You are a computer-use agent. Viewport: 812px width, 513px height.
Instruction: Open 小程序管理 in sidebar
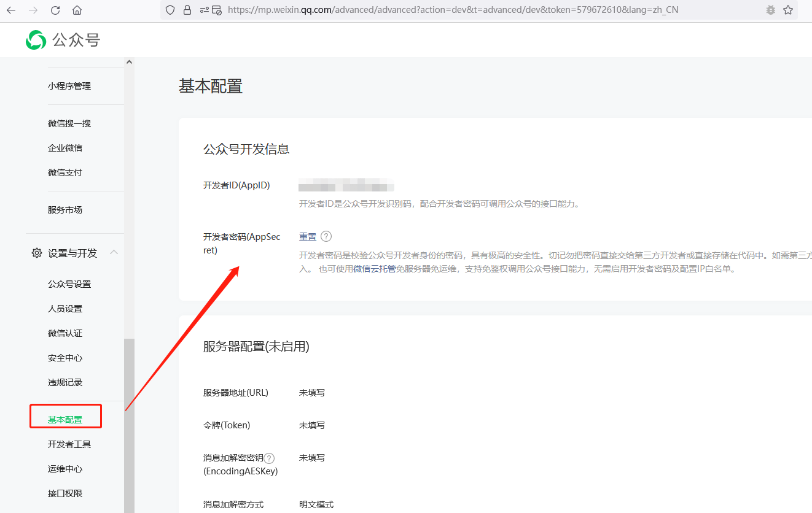(69, 86)
